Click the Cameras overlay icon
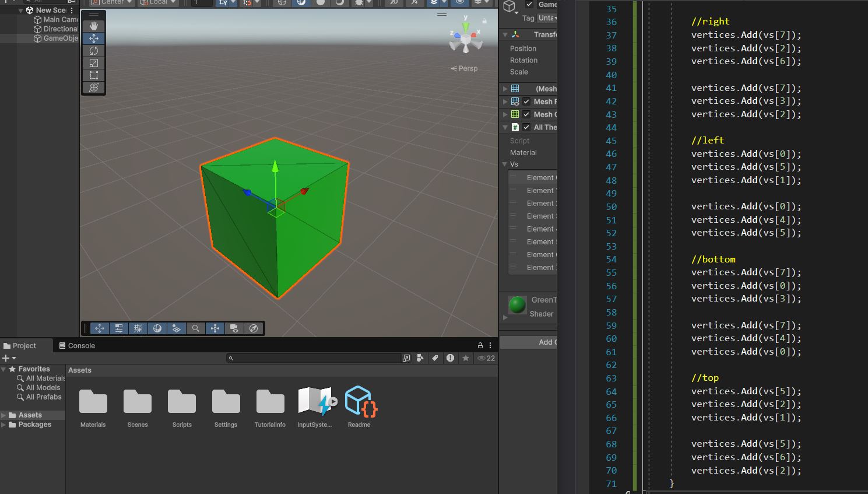This screenshot has height=494, width=868. [x=234, y=328]
